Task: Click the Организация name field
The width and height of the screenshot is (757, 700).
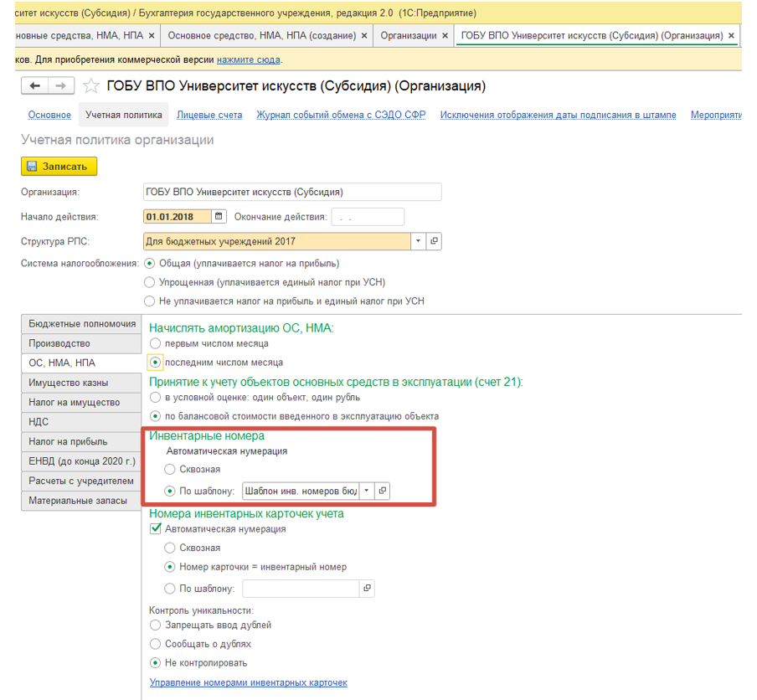Action: pyautogui.click(x=292, y=192)
